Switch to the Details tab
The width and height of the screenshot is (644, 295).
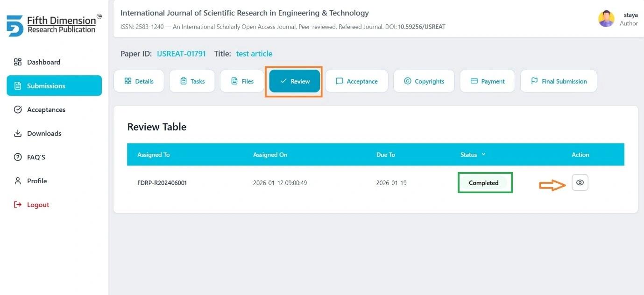click(x=139, y=81)
